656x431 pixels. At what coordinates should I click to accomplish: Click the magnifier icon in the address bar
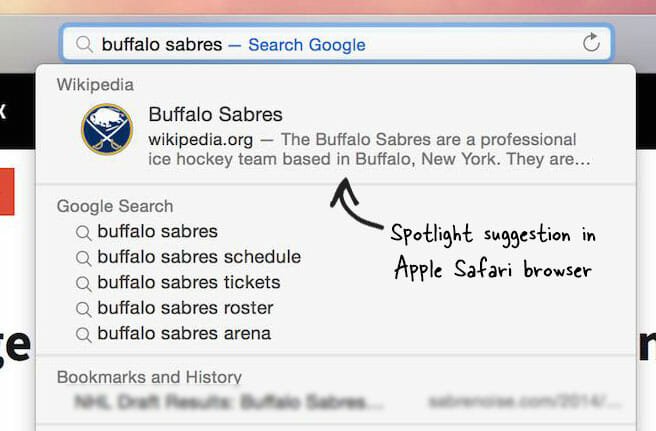pyautogui.click(x=84, y=44)
